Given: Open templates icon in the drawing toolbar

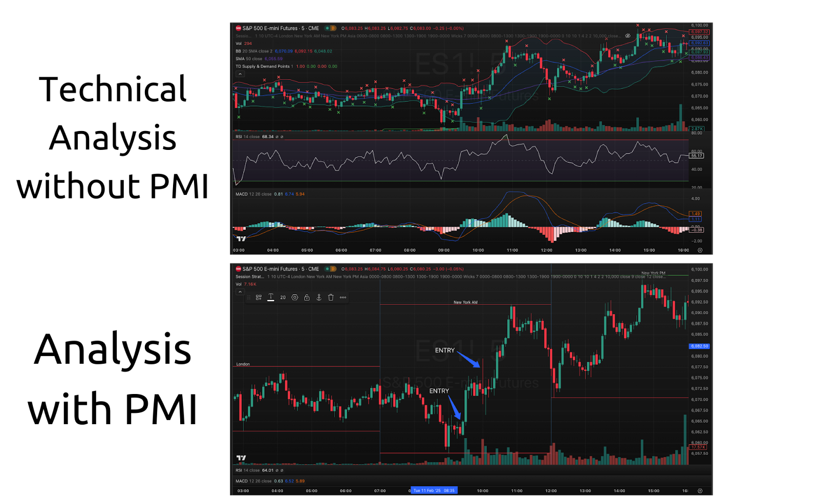Looking at the screenshot, I should [x=259, y=297].
